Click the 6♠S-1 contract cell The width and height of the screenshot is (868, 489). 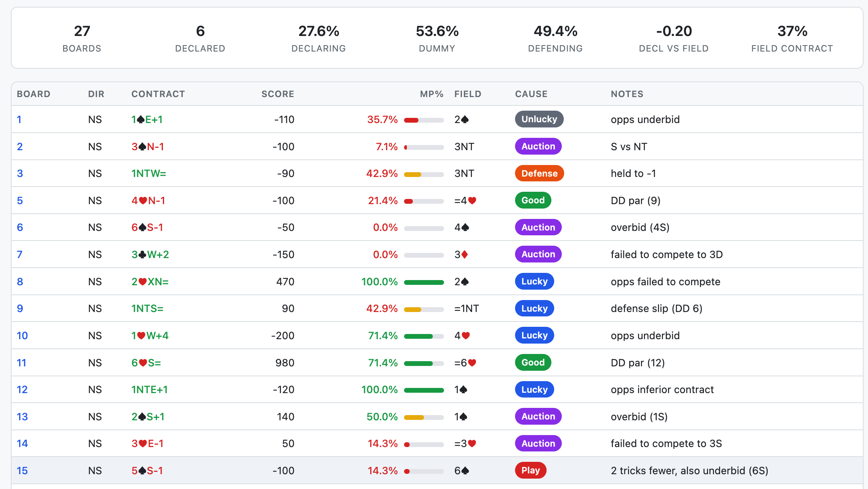[147, 228]
